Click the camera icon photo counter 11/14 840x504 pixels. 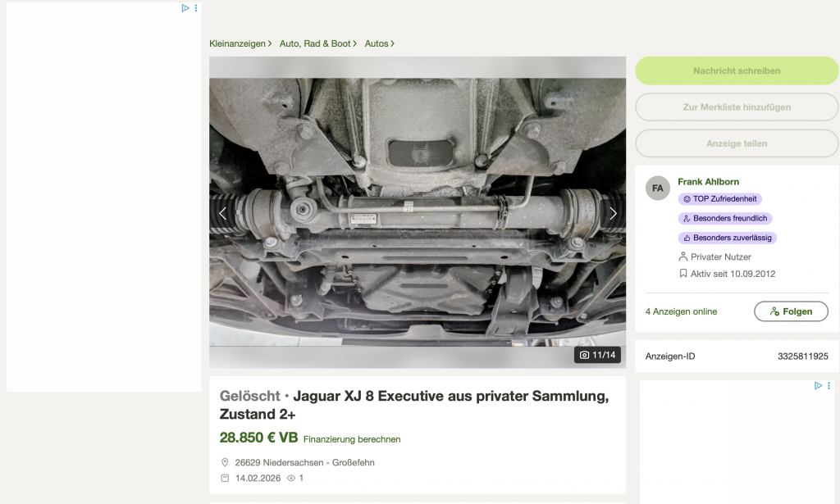point(597,355)
